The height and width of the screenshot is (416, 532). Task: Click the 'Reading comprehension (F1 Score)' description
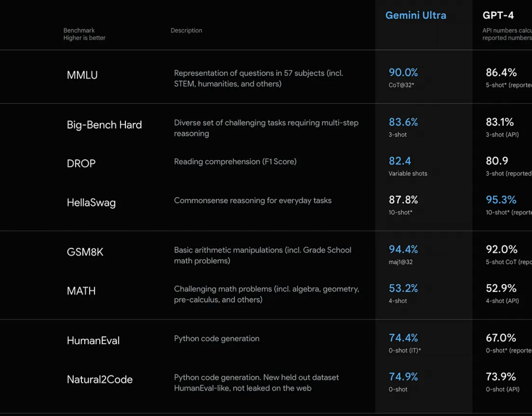pyautogui.click(x=235, y=161)
